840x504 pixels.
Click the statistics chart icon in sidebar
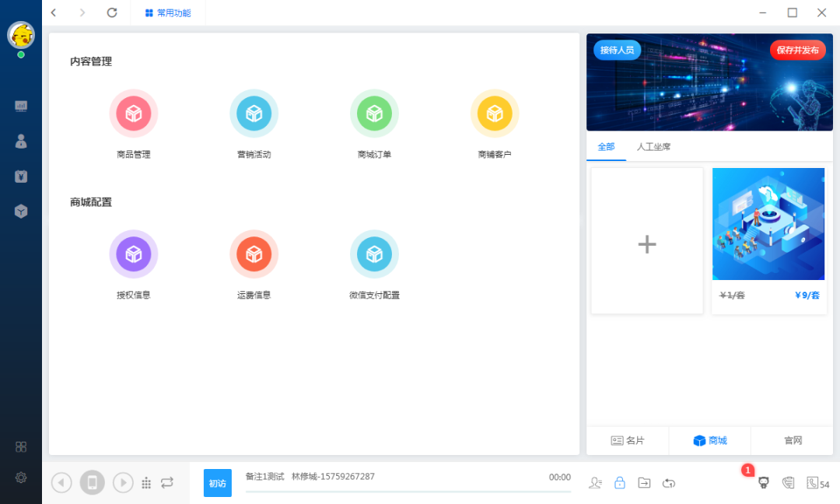tap(21, 107)
